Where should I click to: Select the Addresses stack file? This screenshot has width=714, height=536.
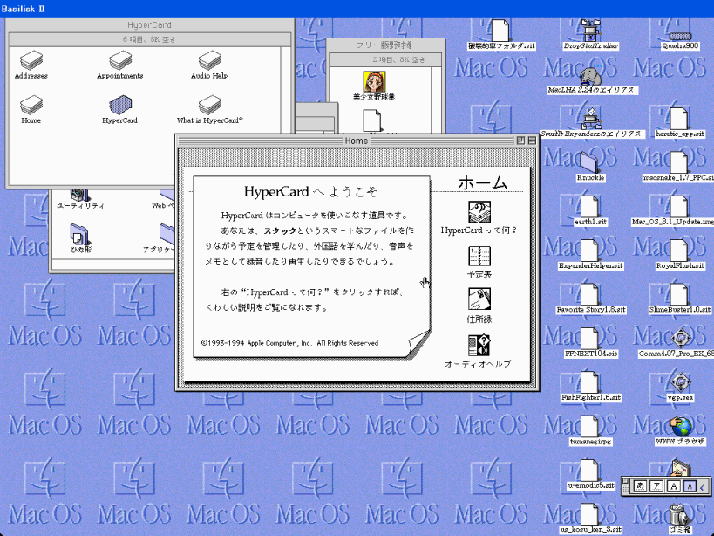click(31, 62)
